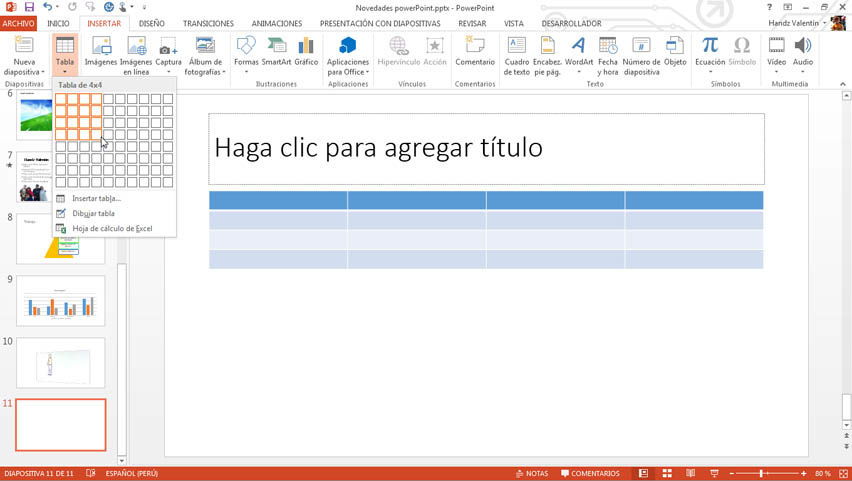Click the zoom out minus button
Screen dimensions: 852x481
tap(732, 473)
